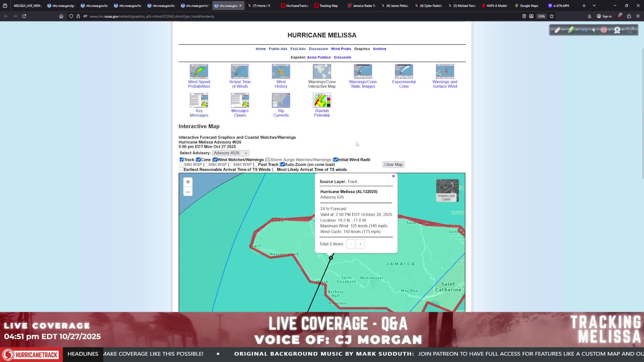The image size is (644, 362).
Task: Disable the Initial Wind Radii checkbox
Action: pos(335,160)
